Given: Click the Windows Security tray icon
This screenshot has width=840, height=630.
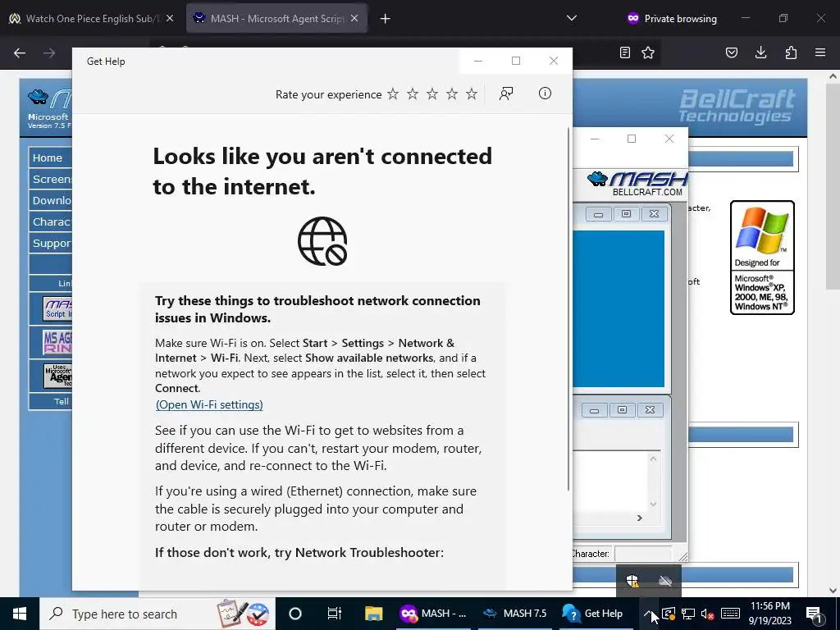Looking at the screenshot, I should pyautogui.click(x=632, y=580).
